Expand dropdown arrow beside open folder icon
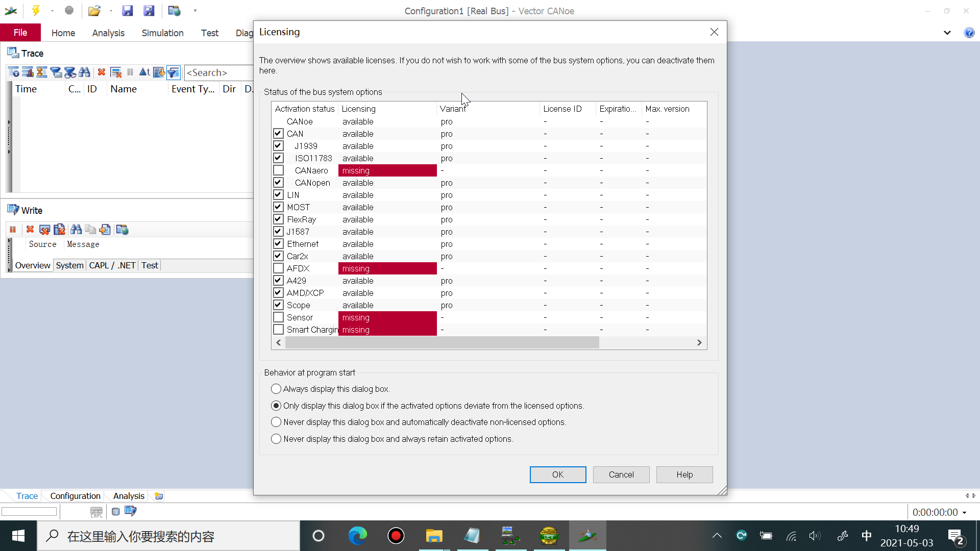980x551 pixels. click(111, 11)
